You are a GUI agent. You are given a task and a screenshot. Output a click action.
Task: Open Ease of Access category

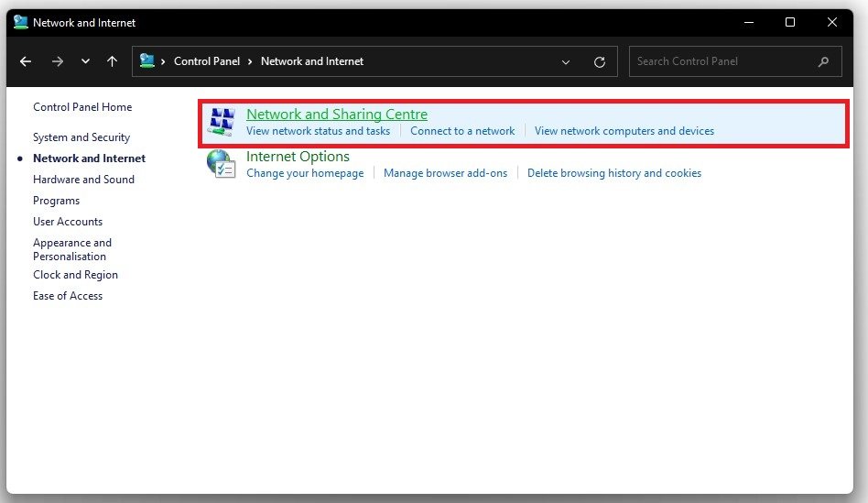coord(68,296)
